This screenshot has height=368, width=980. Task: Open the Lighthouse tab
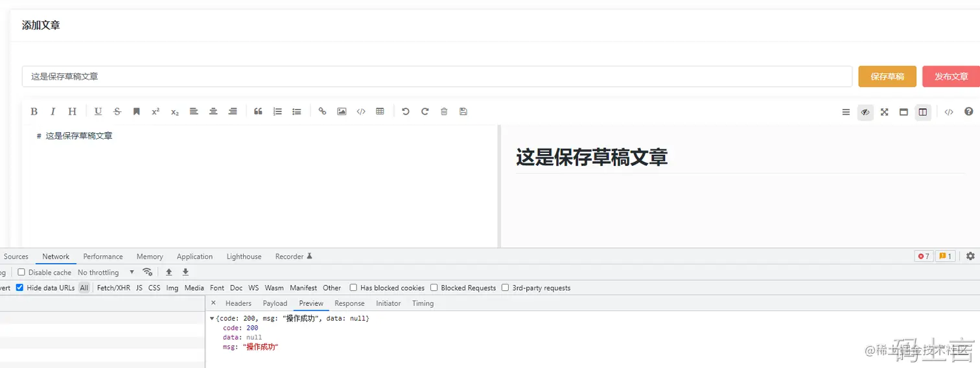tap(244, 257)
